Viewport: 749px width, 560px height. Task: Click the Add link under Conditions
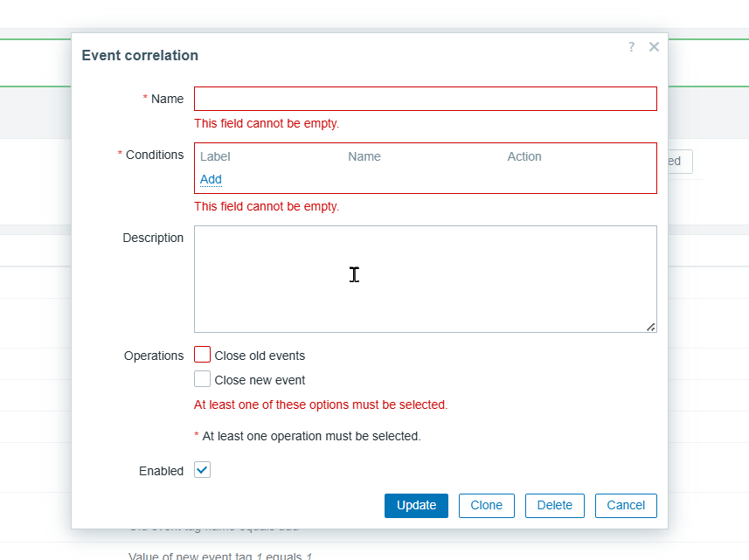tap(211, 179)
